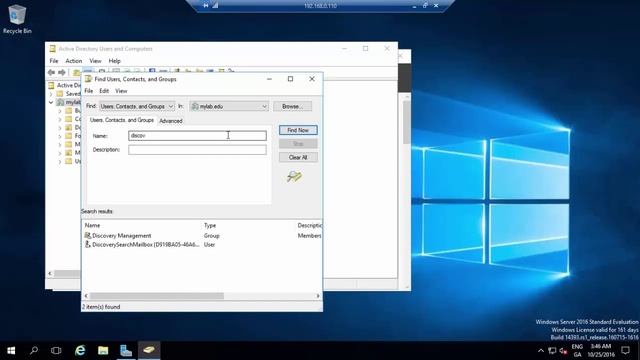Click the Forward arrow in Active Directory toolbar
This screenshot has height=360, width=640.
click(x=62, y=72)
